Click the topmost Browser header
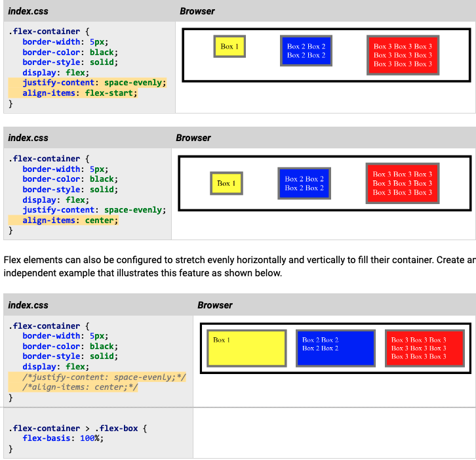 tap(197, 11)
